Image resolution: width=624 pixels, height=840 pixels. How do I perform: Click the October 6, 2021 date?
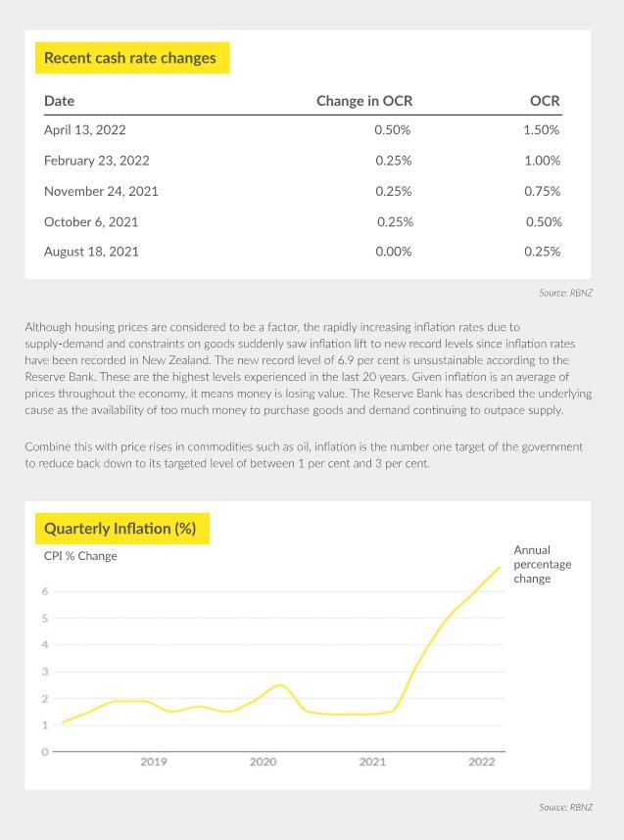(91, 222)
